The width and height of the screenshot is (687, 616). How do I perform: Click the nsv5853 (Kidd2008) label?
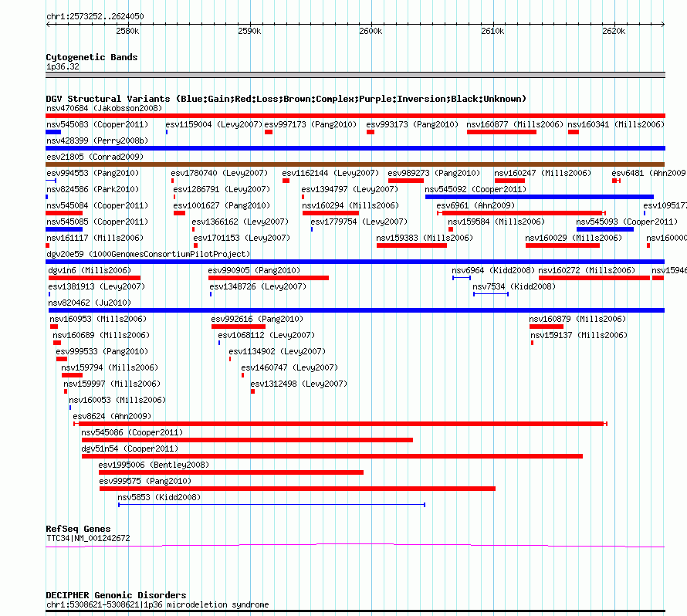click(159, 497)
